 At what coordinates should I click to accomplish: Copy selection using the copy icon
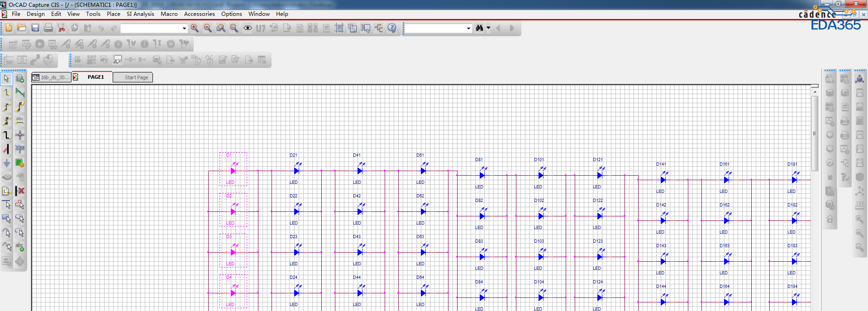pos(74,28)
